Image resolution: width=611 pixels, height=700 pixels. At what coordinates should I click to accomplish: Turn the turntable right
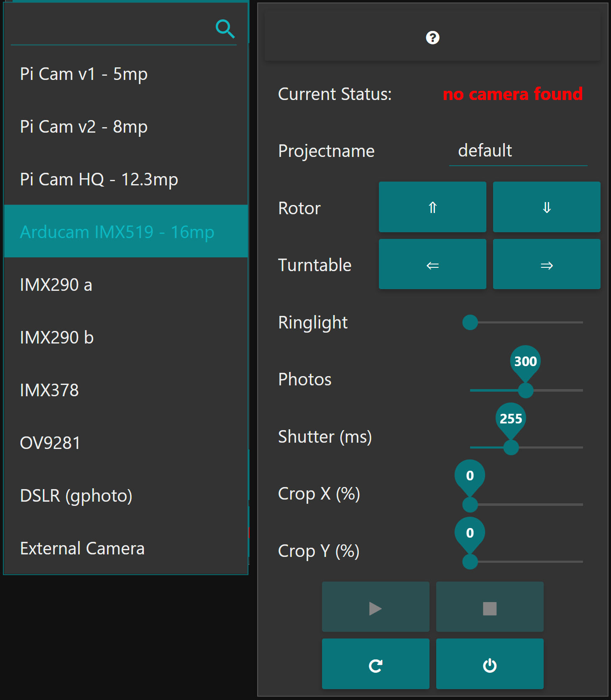click(x=546, y=264)
